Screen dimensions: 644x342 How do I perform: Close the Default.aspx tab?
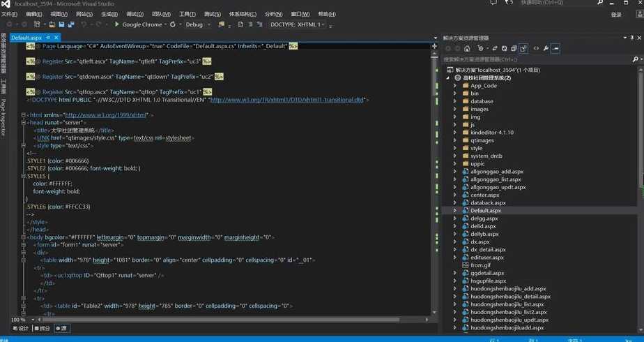click(56, 38)
